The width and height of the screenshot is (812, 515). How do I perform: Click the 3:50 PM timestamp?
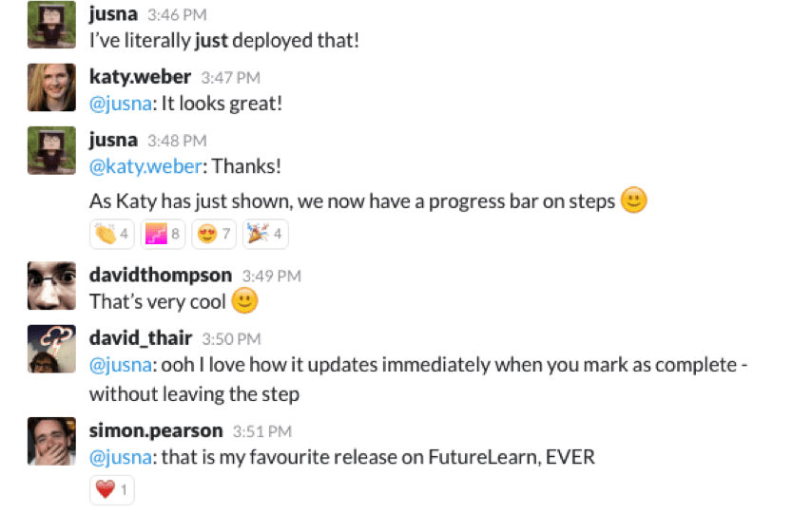(231, 338)
